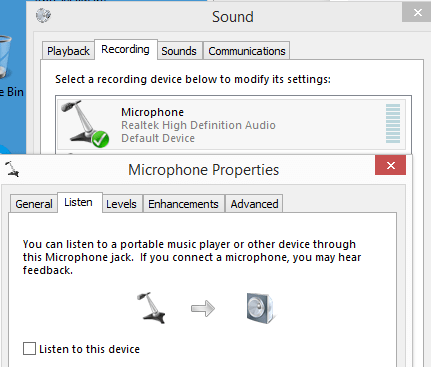
Task: Close the Sound window
Action: [416, 13]
